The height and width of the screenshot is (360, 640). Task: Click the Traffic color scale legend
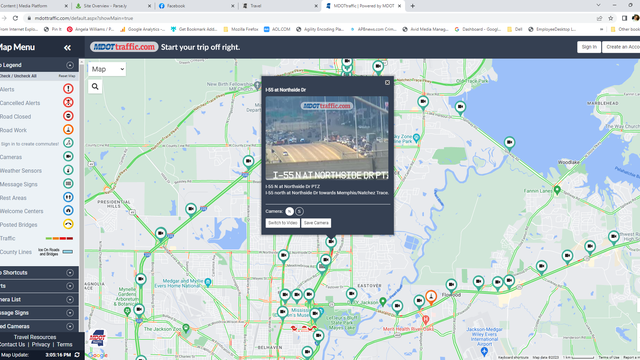pyautogui.click(x=60, y=238)
